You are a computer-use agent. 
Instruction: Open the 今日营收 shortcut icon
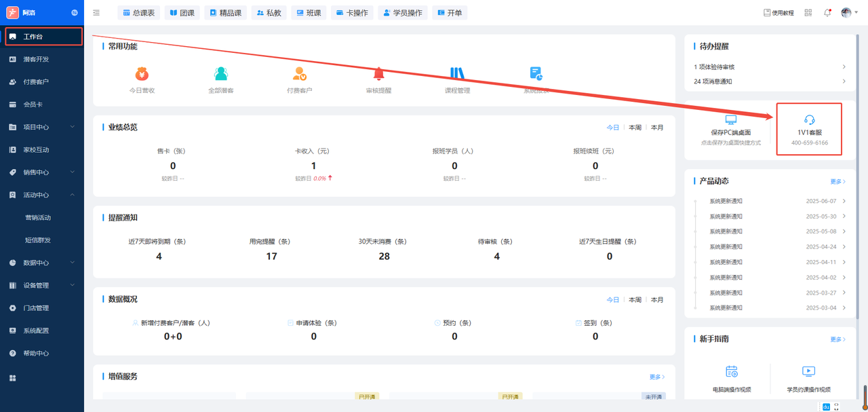(x=142, y=74)
